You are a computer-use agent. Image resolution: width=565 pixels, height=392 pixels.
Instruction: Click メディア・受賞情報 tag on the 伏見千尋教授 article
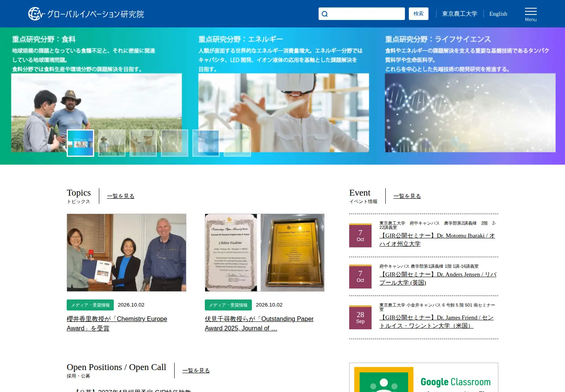pos(228,305)
